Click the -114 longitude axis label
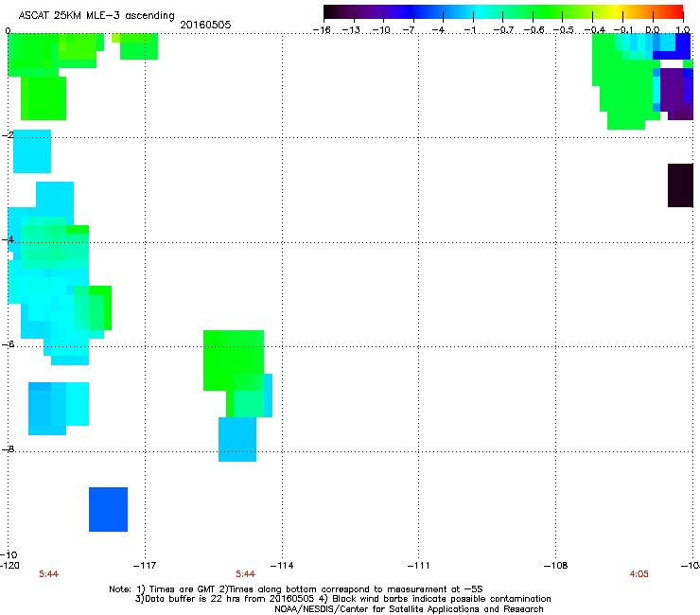The height and width of the screenshot is (615, 700). [282, 566]
